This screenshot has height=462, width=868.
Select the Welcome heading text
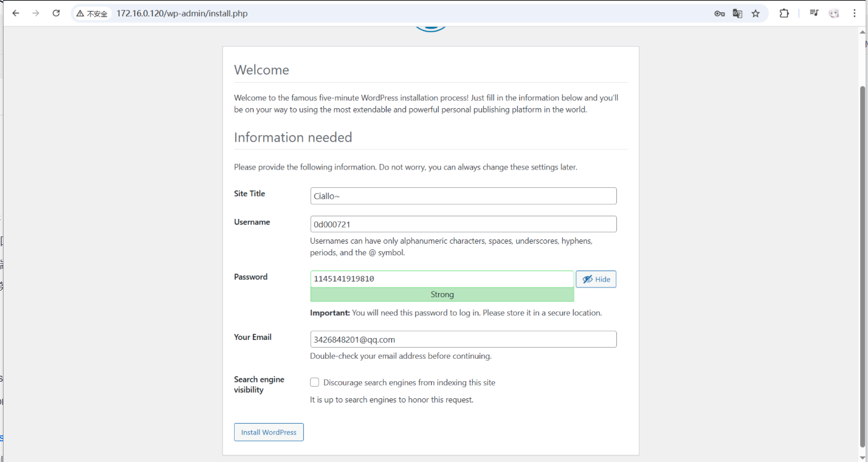(x=261, y=70)
